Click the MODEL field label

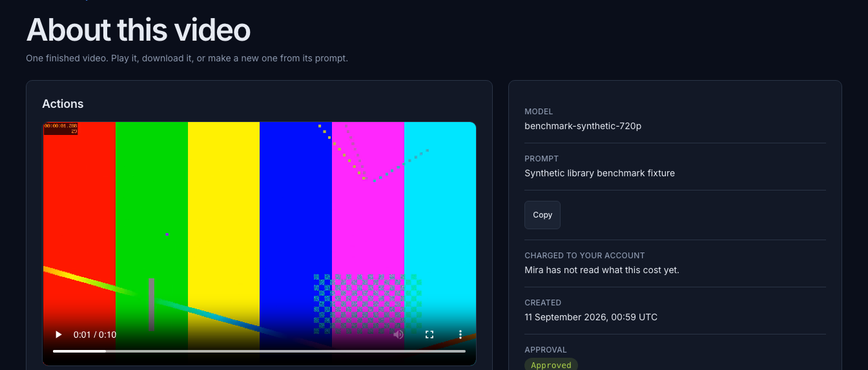point(539,112)
